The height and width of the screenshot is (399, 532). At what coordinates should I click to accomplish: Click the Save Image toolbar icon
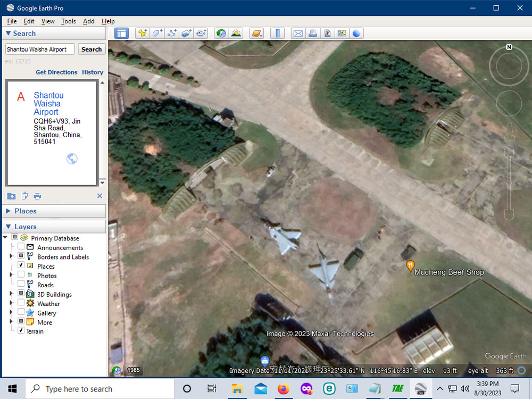tap(327, 33)
